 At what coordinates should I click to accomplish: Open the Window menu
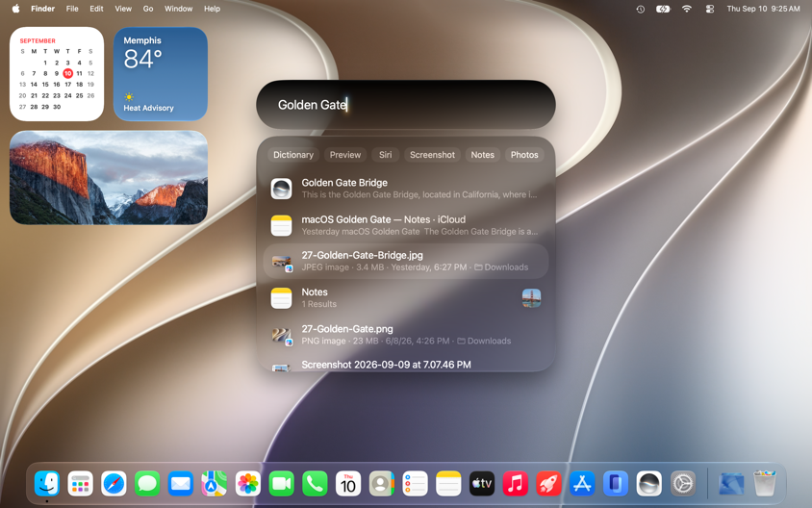179,9
